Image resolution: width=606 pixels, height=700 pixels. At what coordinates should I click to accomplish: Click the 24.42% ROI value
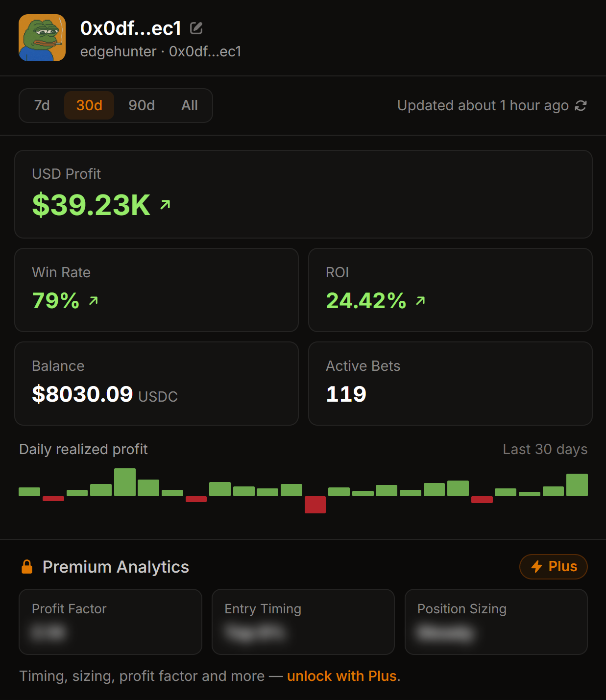coord(366,301)
